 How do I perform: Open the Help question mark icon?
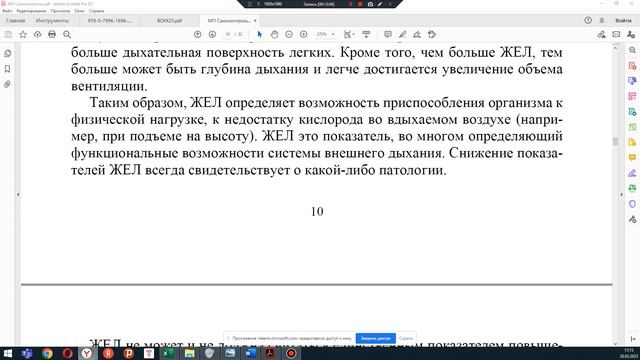tap(588, 20)
